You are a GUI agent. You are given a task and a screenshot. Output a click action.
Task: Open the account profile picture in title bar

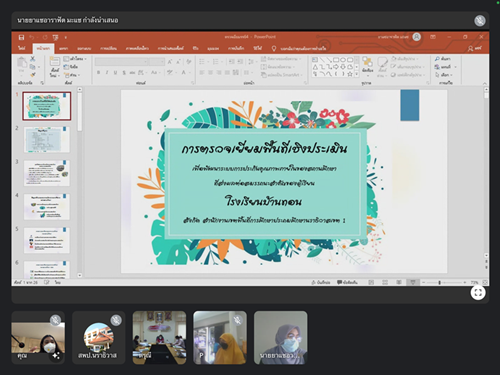[x=417, y=37]
